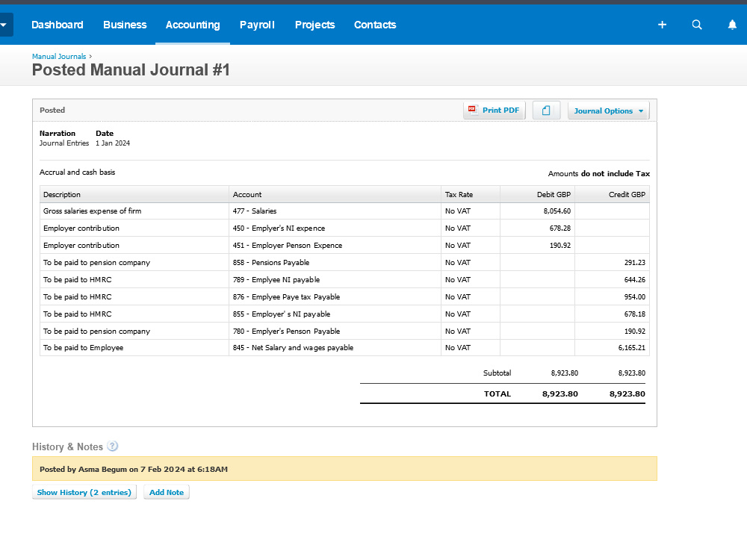Click the PDF icon on Print PDF button
The width and height of the screenshot is (747, 560).
coord(474,109)
